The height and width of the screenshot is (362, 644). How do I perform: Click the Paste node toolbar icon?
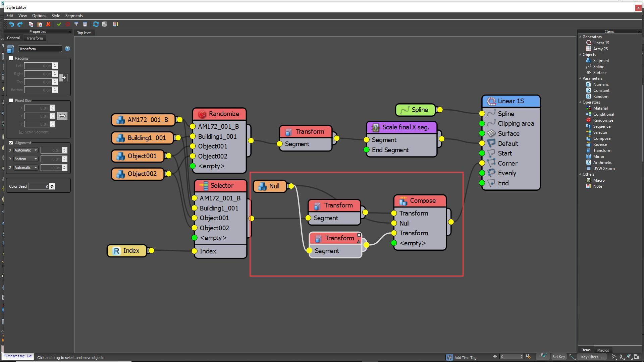pyautogui.click(x=40, y=24)
